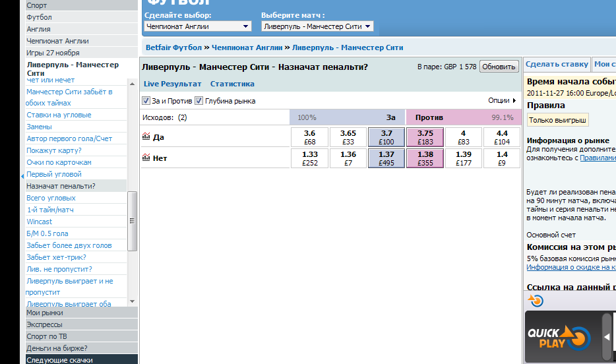
Task: Switch to Сделать ставку tab
Action: pyautogui.click(x=557, y=65)
